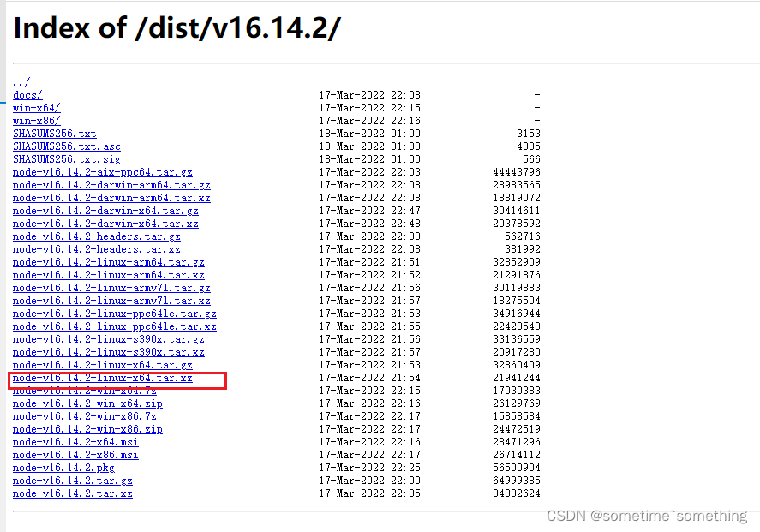Download node-v16.14.2.tar.gz source

72,481
